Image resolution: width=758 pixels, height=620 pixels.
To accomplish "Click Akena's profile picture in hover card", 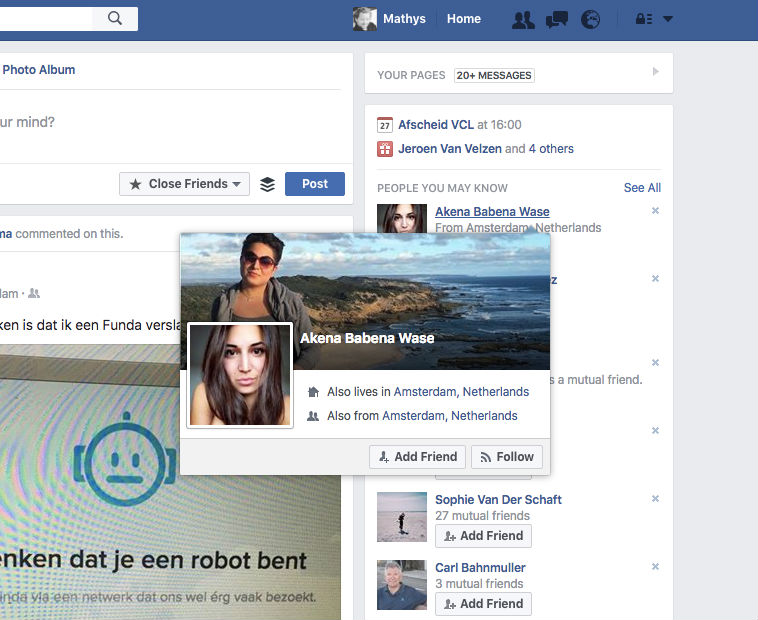I will coord(240,375).
